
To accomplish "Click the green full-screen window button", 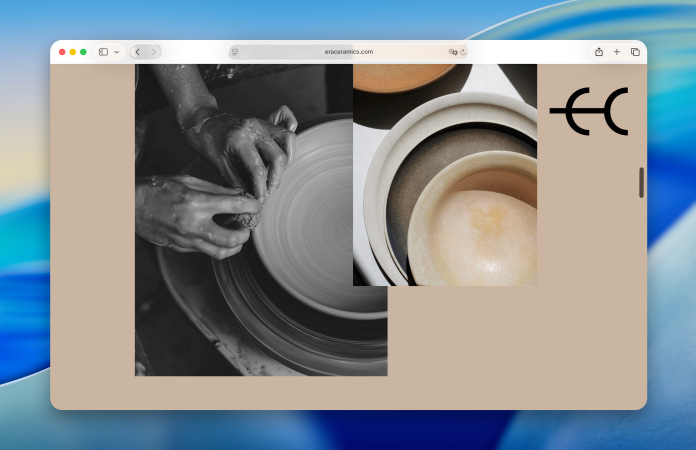I will (83, 52).
